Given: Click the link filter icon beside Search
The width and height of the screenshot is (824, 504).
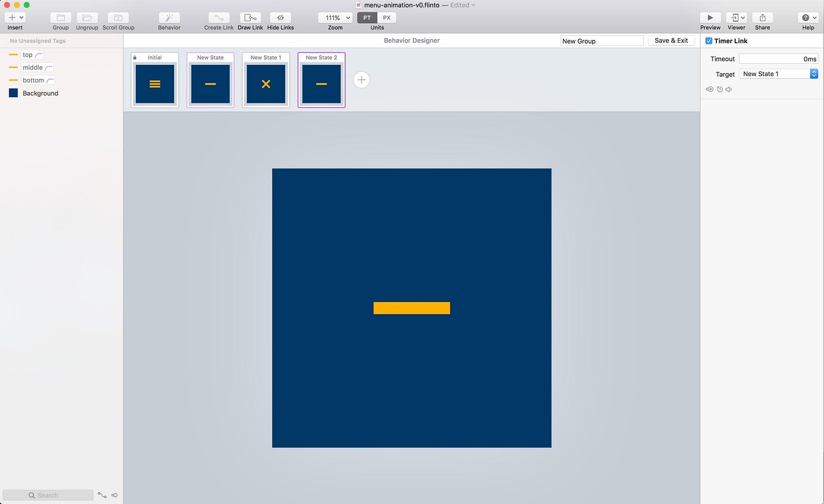Looking at the screenshot, I should [x=102, y=495].
